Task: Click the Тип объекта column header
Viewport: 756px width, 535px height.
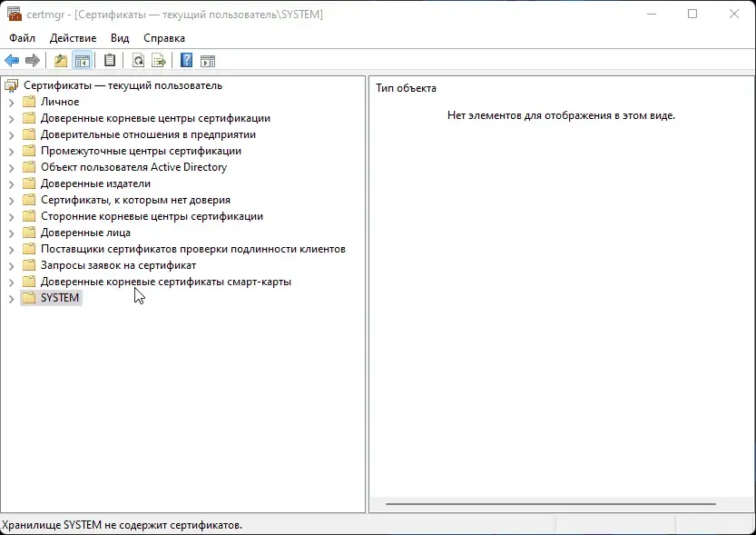Action: 406,88
